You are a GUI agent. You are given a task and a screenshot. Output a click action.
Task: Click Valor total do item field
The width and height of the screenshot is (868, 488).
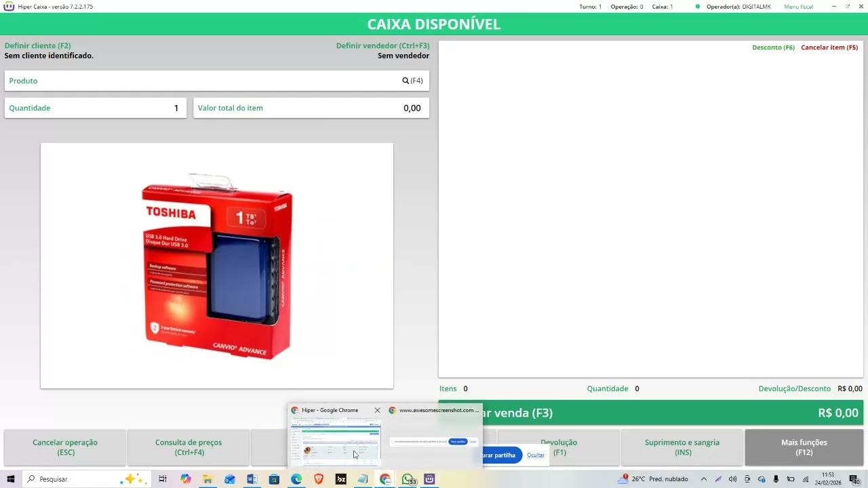(311, 108)
